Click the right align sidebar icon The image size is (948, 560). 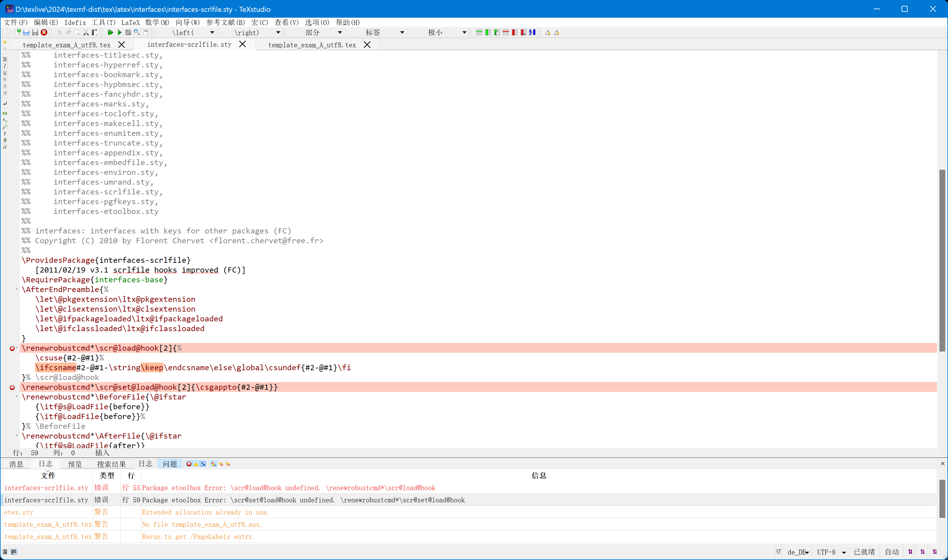pyautogui.click(x=5, y=93)
